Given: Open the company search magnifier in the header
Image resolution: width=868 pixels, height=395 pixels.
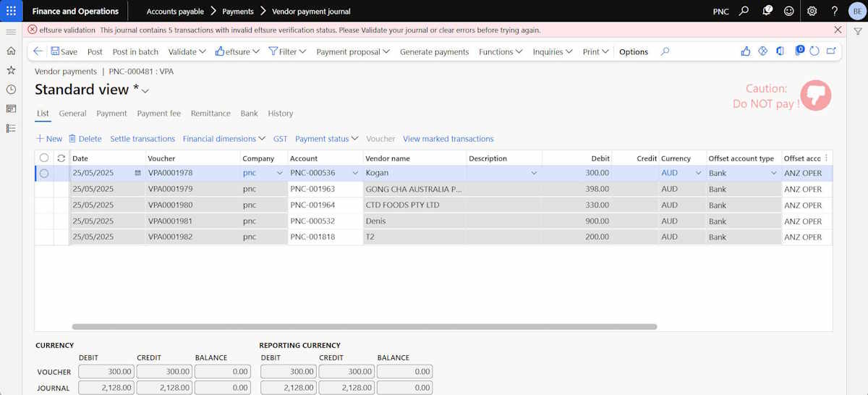Looking at the screenshot, I should (x=744, y=12).
